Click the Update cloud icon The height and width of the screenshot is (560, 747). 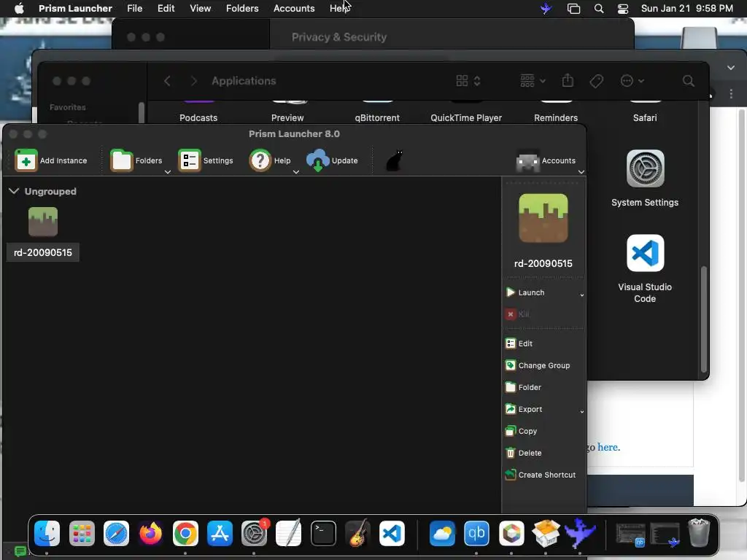click(318, 160)
